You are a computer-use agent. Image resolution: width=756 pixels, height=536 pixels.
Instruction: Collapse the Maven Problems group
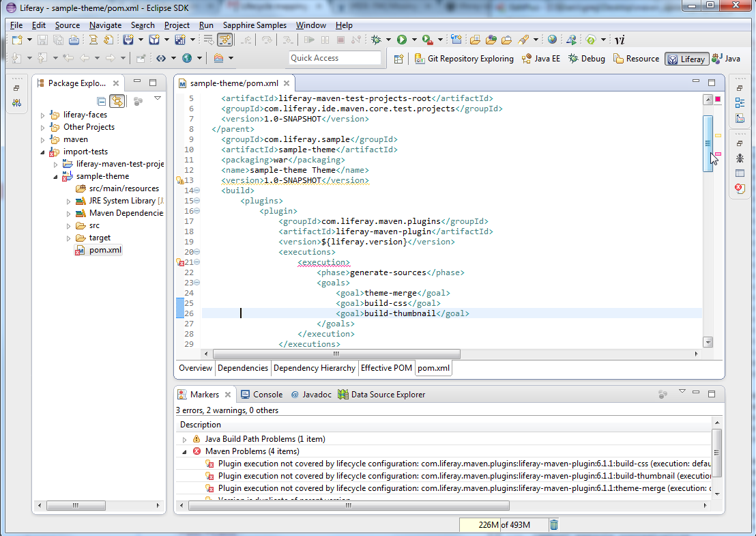tap(184, 451)
